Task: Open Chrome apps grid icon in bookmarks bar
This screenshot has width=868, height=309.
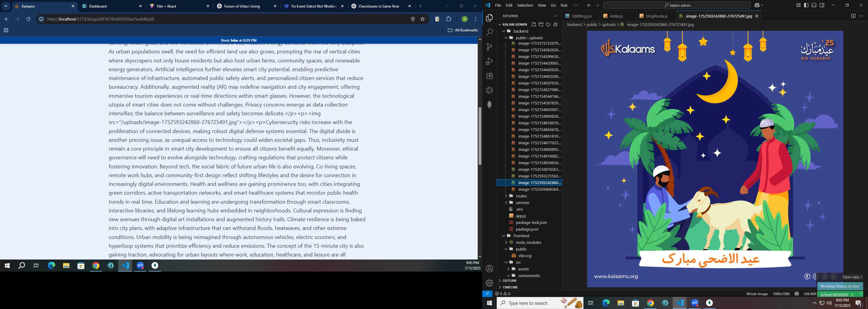Action: click(6, 30)
